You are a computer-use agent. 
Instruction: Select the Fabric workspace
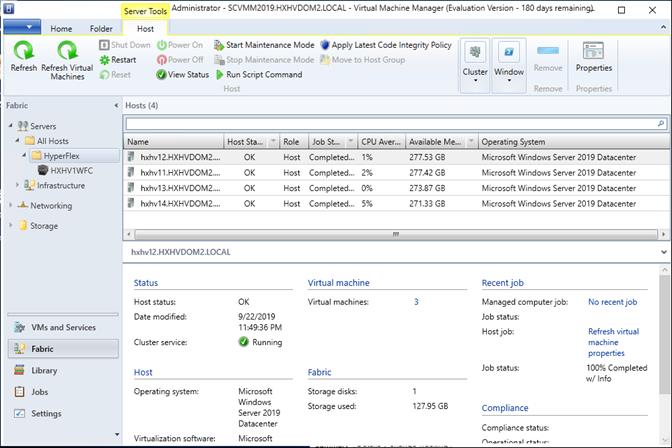click(x=63, y=349)
